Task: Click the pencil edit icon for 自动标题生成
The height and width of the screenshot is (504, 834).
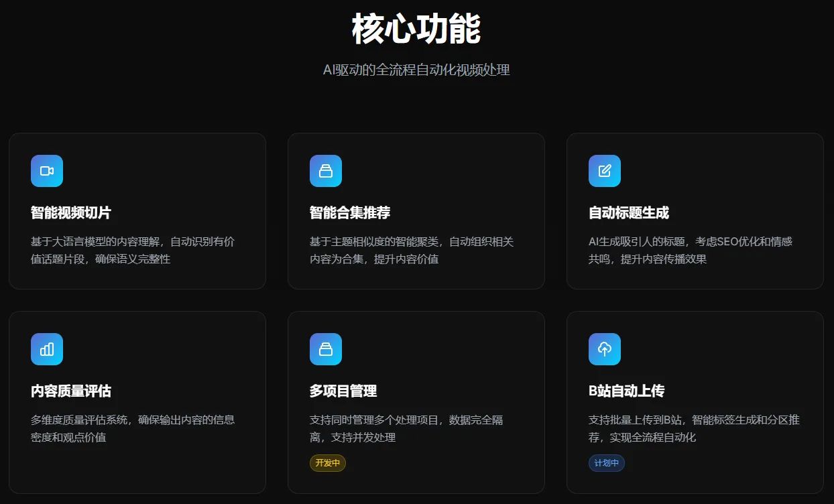Action: pos(605,171)
